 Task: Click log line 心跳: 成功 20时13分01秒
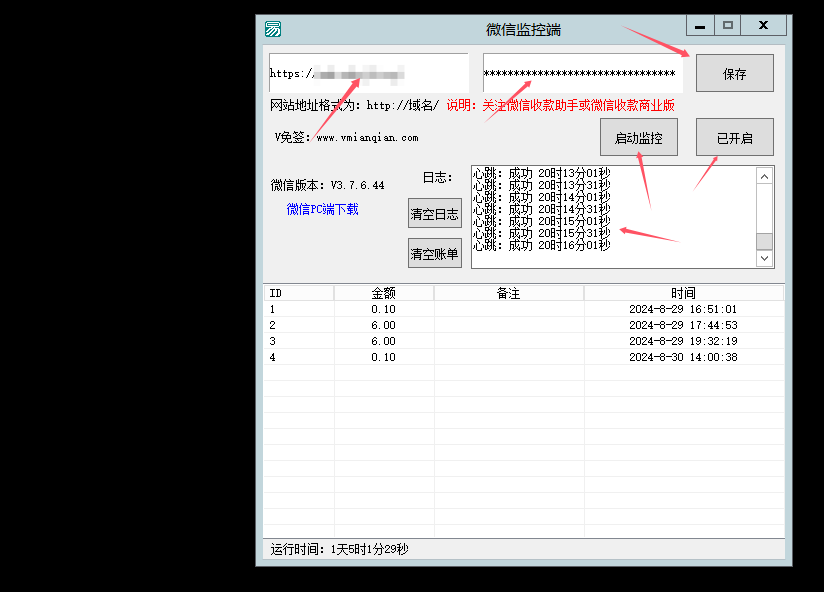click(541, 173)
